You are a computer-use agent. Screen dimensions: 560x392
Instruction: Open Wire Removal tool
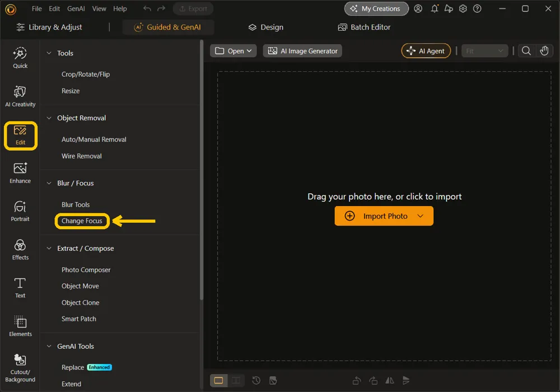(x=81, y=156)
